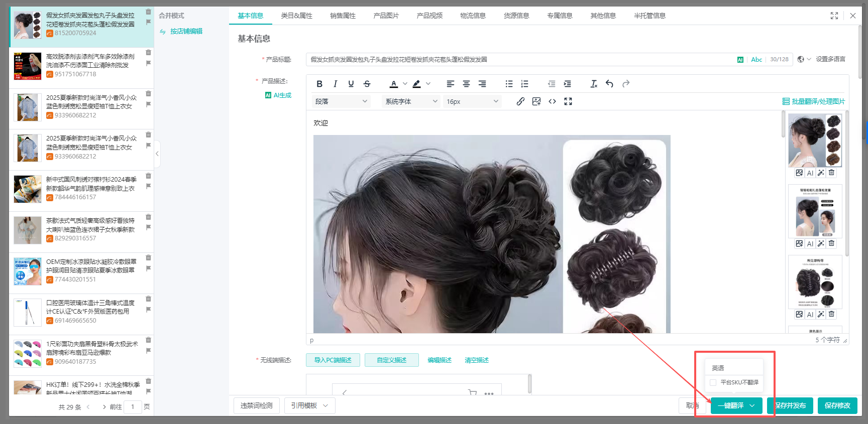868x424 pixels.
Task: Open the 段落 paragraph style dropdown
Action: point(341,101)
